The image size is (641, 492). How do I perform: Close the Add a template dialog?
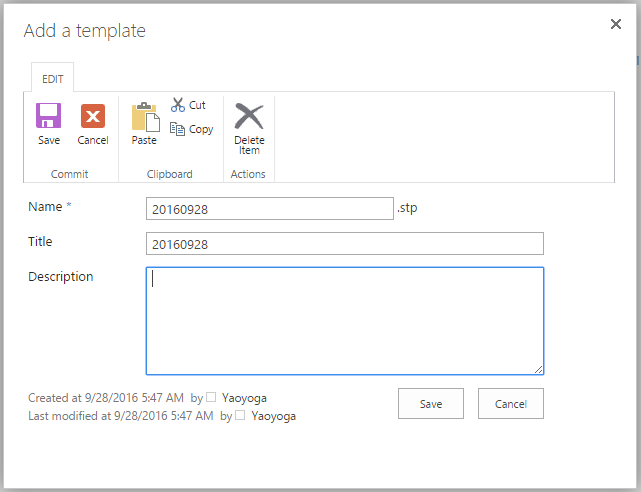pos(616,24)
